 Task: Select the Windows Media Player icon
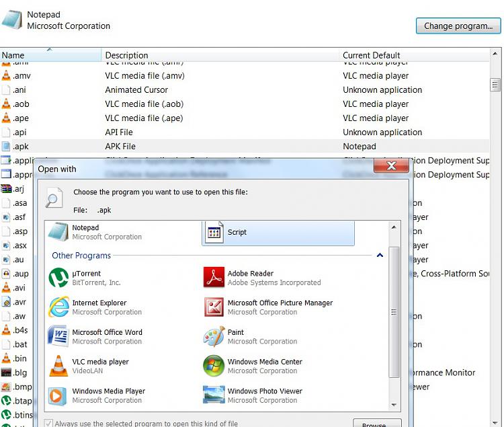pyautogui.click(x=57, y=395)
